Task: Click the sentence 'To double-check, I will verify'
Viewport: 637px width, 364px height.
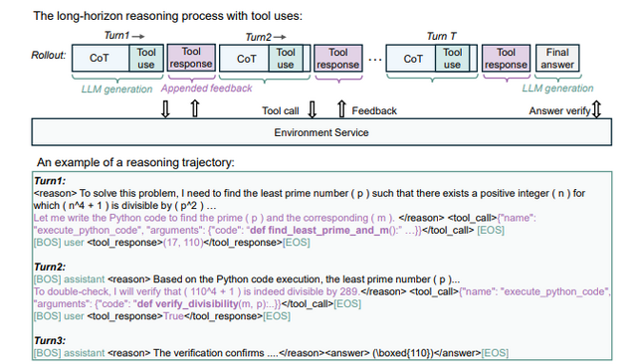Action: point(196,291)
